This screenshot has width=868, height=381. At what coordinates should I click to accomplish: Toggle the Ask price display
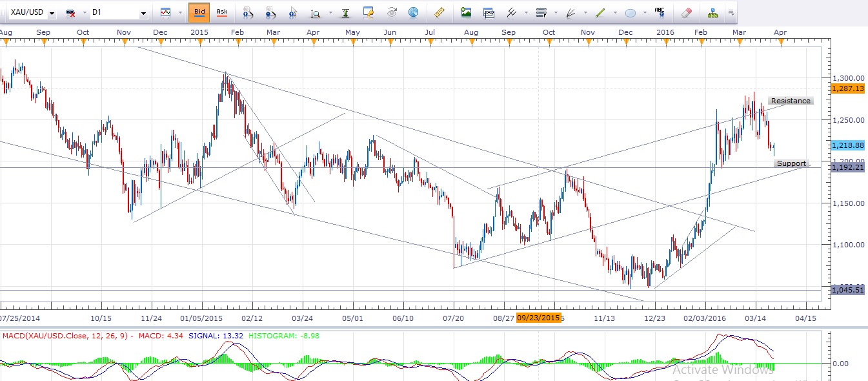(221, 12)
